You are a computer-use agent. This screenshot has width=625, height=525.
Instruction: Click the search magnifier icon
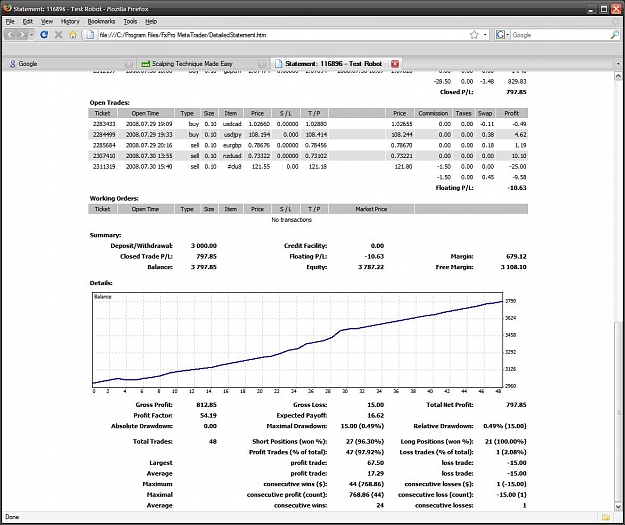click(x=614, y=35)
